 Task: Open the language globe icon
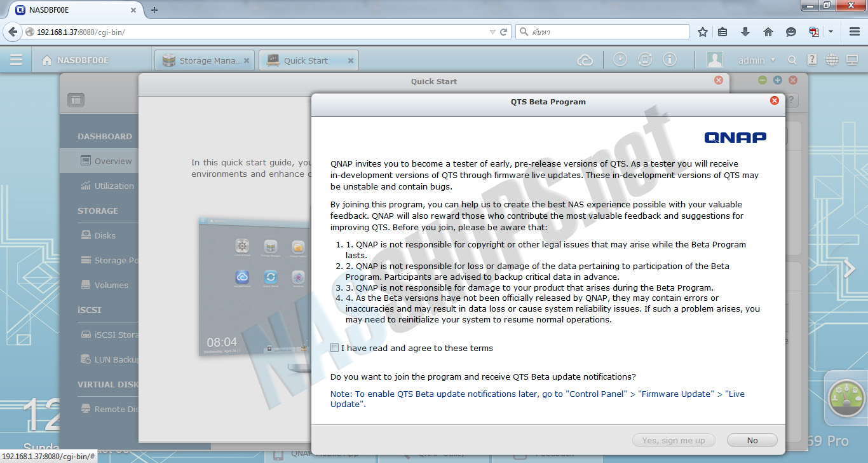pyautogui.click(x=832, y=60)
